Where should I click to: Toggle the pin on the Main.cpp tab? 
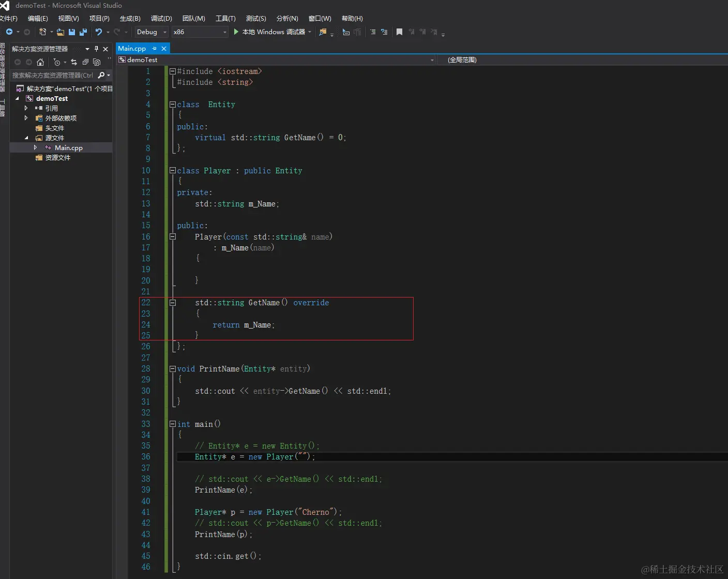pos(154,49)
